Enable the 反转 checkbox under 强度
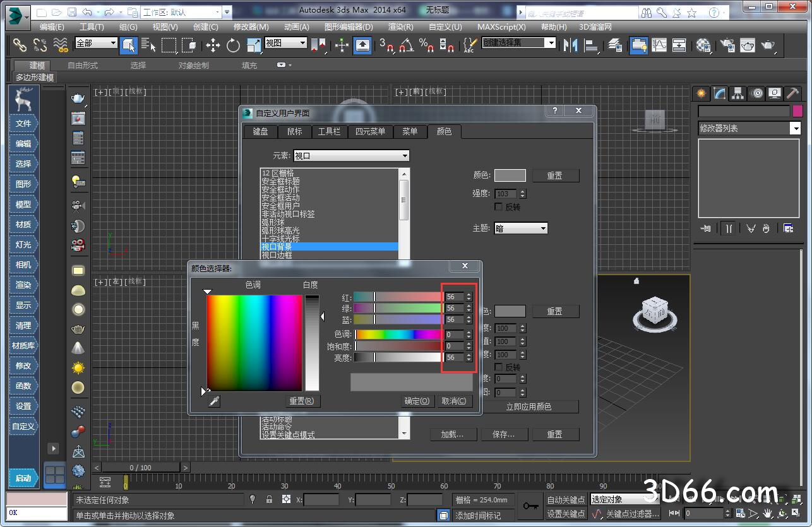The width and height of the screenshot is (812, 527). tap(498, 207)
